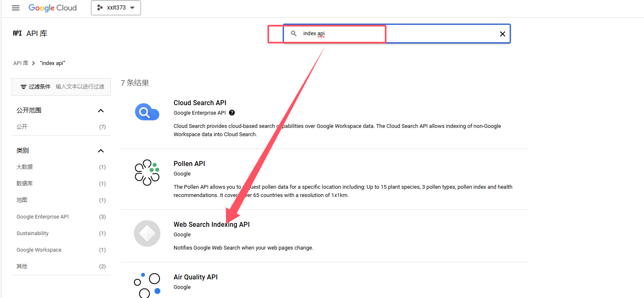Filter by Google Enterprise API category
The width and height of the screenshot is (644, 298).
point(61,217)
